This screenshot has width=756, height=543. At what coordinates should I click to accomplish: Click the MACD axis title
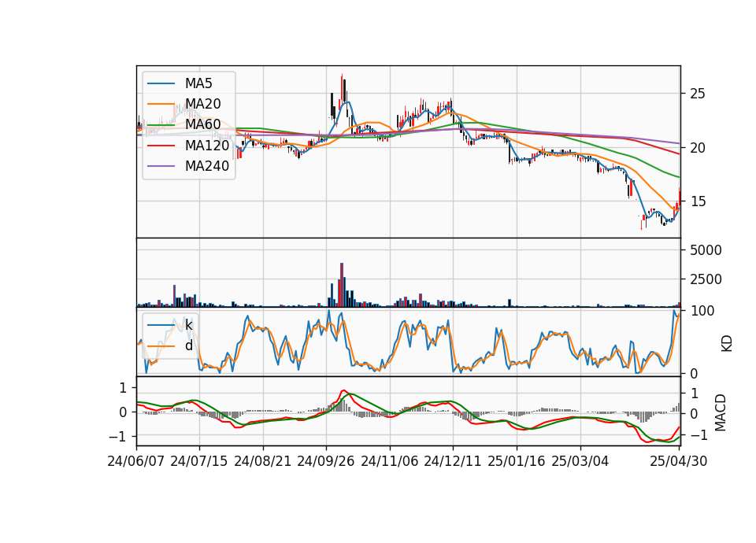coord(721,412)
